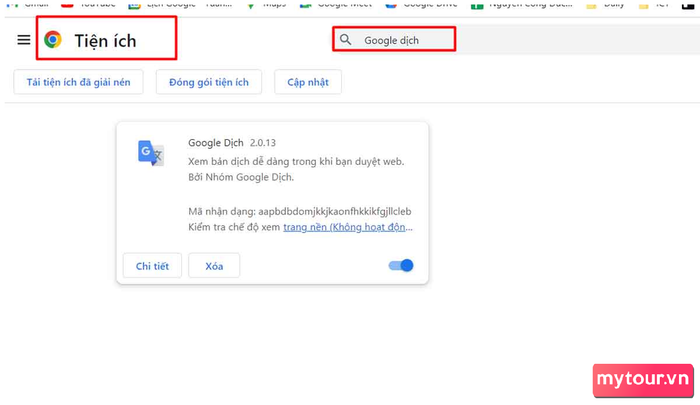Click the Tiện ích page title
This screenshot has width=700, height=405.
(105, 41)
